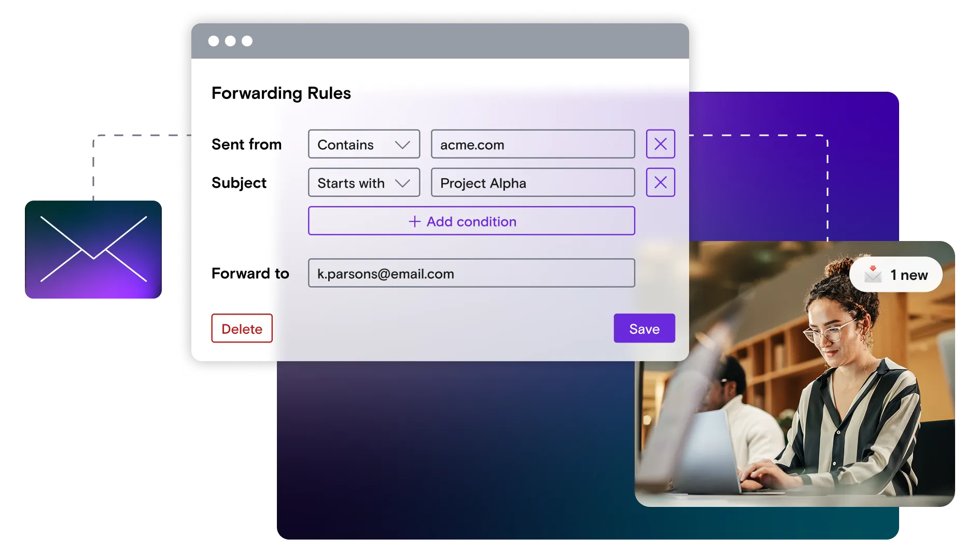Click the X icon next to the Project Alpha rule
Viewport: 980px width, 552px height.
coord(660,182)
